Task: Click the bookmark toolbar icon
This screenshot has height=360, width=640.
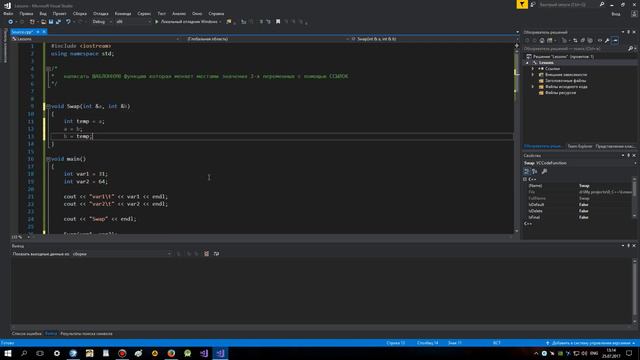Action: [x=278, y=22]
